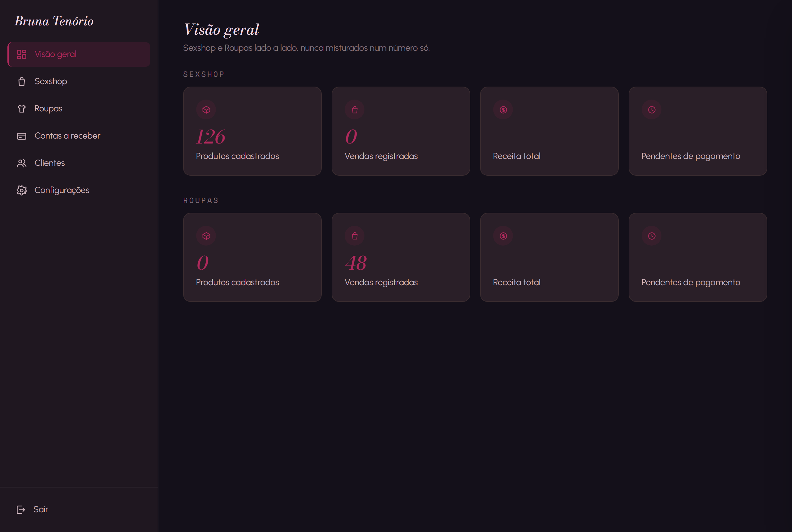Click the Roupas shirt icon
The width and height of the screenshot is (792, 532).
tap(22, 109)
